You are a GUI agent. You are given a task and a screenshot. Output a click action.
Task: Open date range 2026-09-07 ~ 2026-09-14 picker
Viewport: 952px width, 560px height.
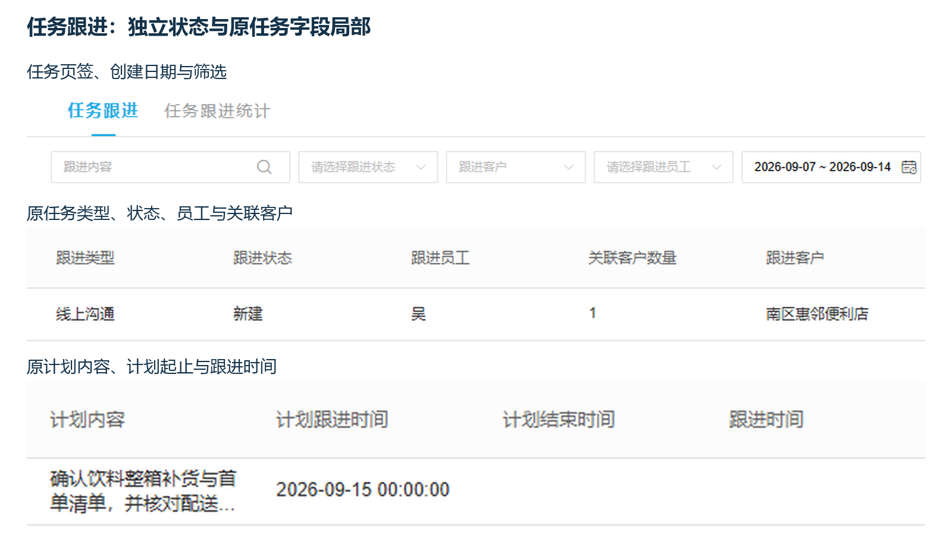pyautogui.click(x=831, y=167)
